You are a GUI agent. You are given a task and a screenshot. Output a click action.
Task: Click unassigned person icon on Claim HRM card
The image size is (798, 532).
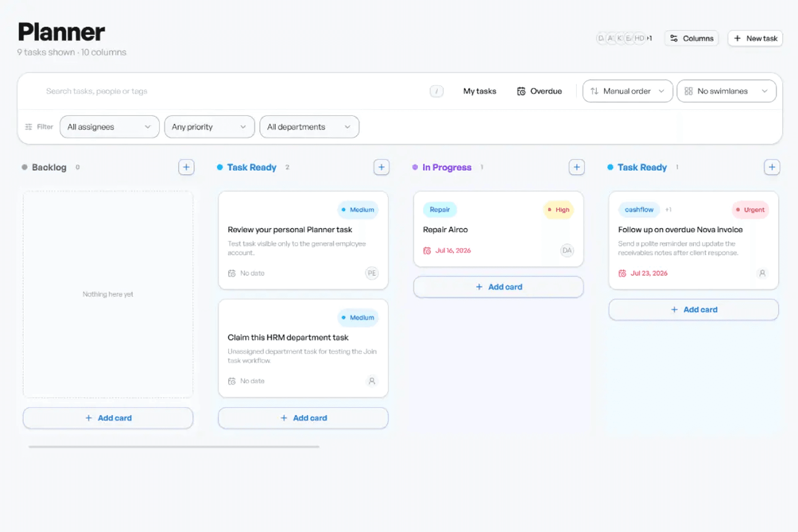tap(372, 381)
